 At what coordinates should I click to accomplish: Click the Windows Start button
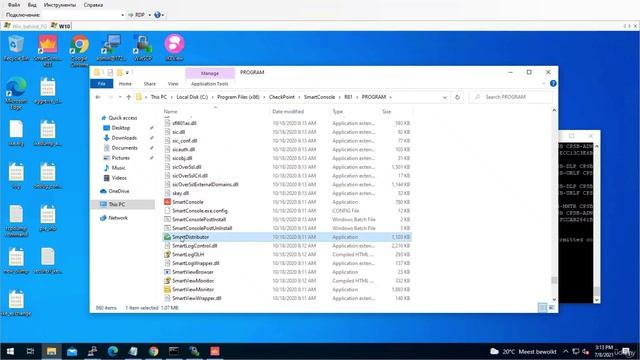coord(10,351)
